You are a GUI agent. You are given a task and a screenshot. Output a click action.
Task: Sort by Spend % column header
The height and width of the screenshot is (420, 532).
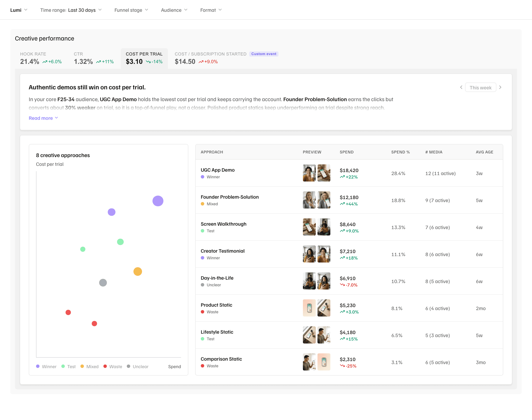(400, 152)
